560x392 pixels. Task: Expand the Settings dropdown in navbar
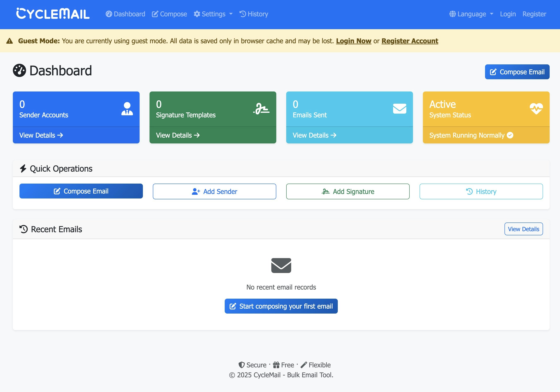tap(213, 14)
